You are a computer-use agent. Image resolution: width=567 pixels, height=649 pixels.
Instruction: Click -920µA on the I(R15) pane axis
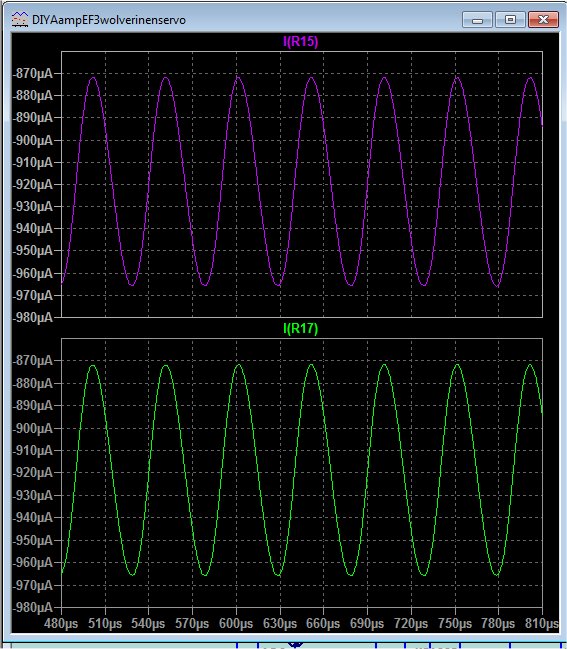tap(33, 185)
